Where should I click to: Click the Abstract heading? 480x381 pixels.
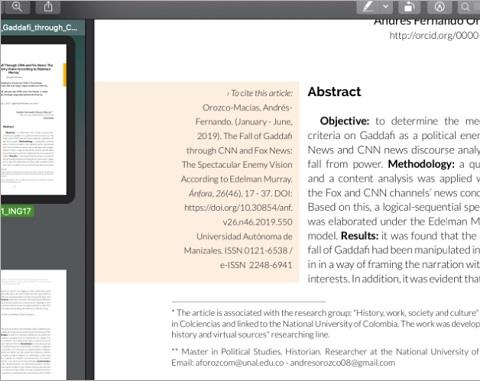pos(334,92)
